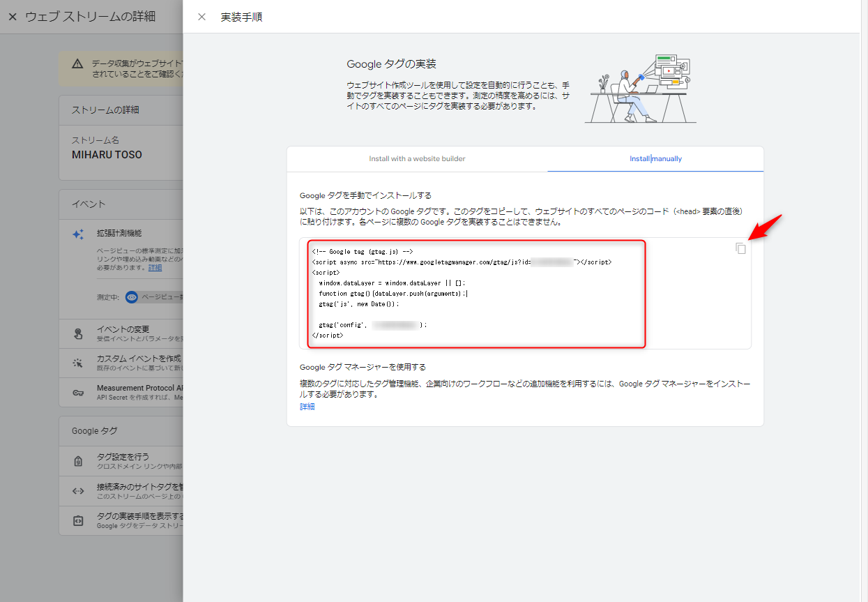868x602 pixels.
Task: Click the Google tag (gtag.js) comment line
Action: pos(363,252)
